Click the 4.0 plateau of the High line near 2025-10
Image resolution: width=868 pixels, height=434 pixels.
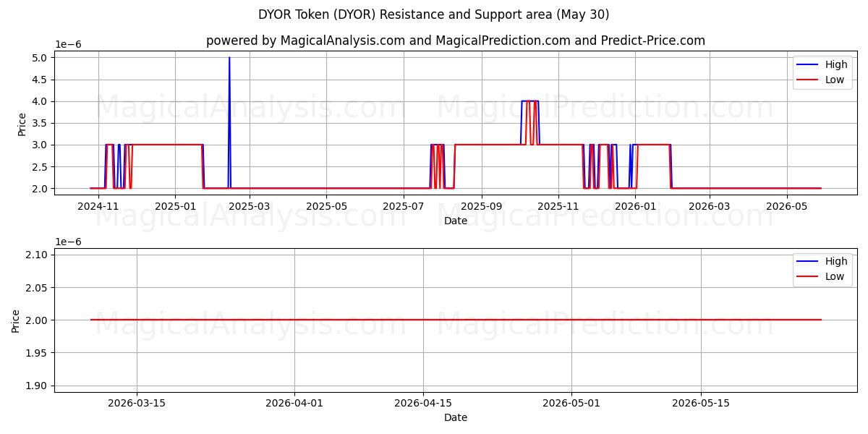[x=529, y=101]
